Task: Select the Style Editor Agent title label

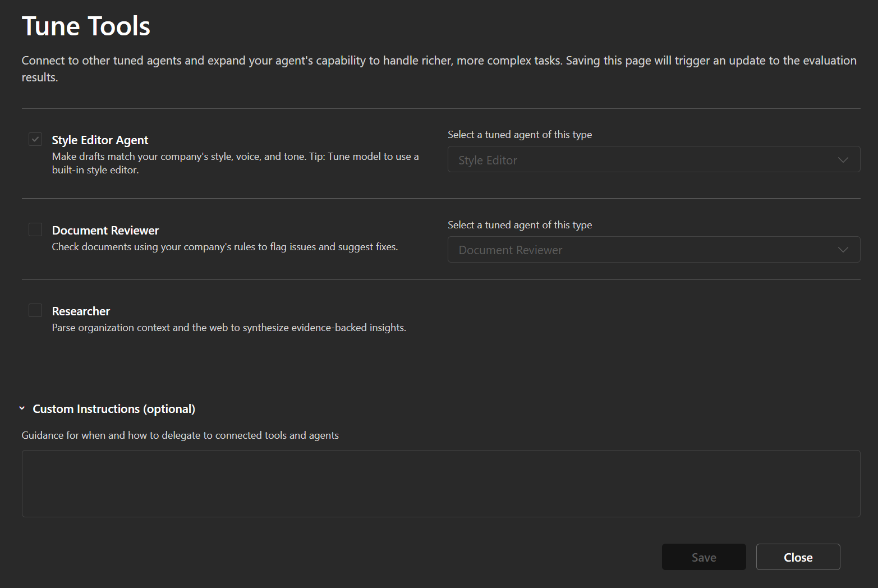Action: coord(100,140)
